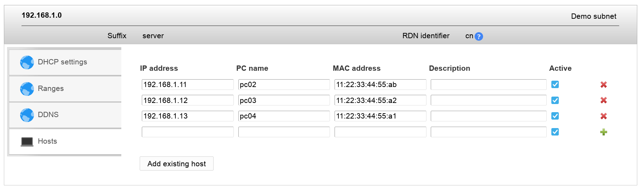The image size is (644, 190).
Task: Click the Hosts laptop icon
Action: tap(27, 142)
